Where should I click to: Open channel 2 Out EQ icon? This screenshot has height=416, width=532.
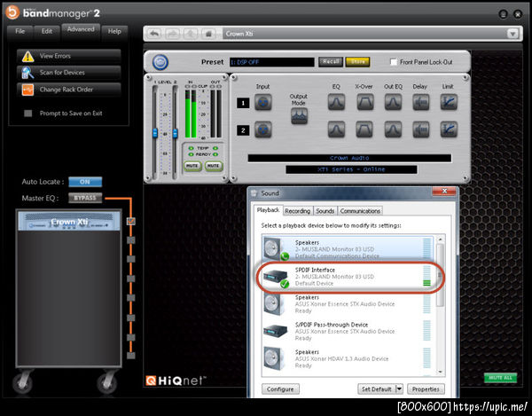[x=393, y=130]
